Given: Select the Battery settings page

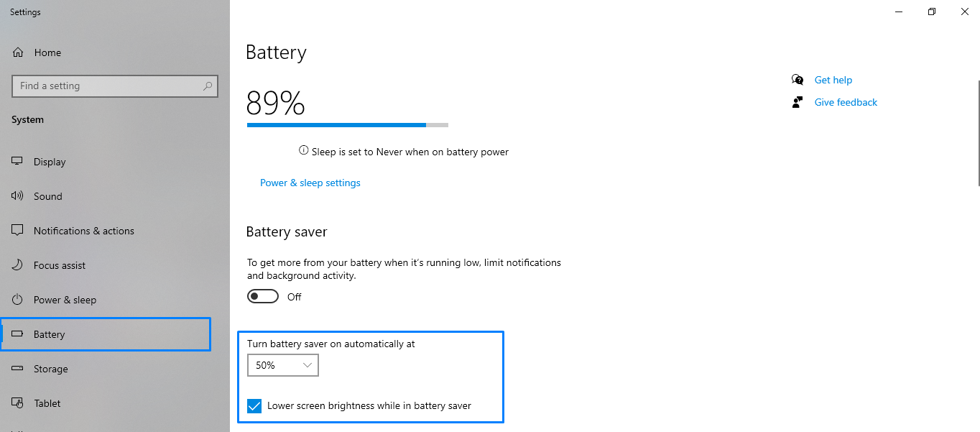Looking at the screenshot, I should pyautogui.click(x=106, y=334).
